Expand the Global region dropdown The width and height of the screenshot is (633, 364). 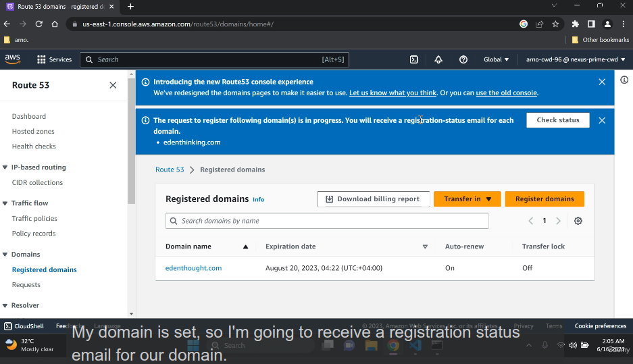[x=497, y=59]
